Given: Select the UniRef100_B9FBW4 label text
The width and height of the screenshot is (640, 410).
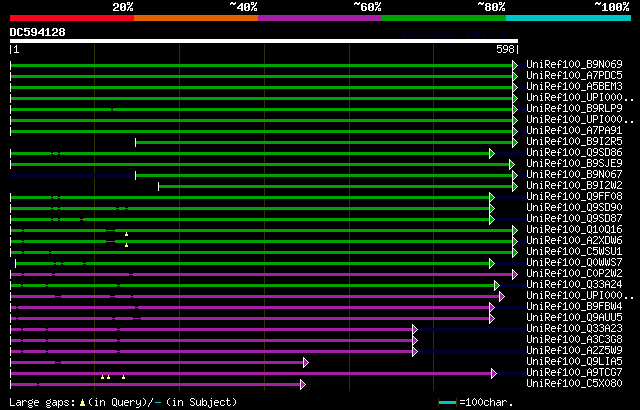Looking at the screenshot, I should [x=574, y=307].
